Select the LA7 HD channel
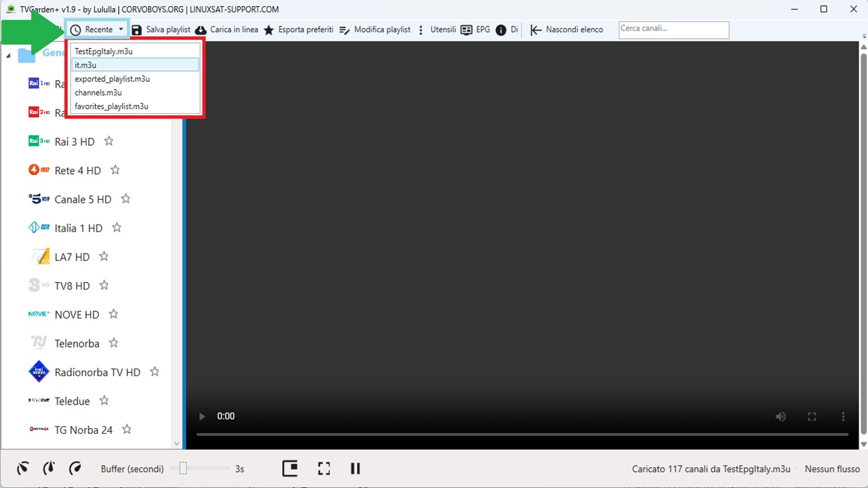Viewport: 868px width, 488px height. coord(72,257)
